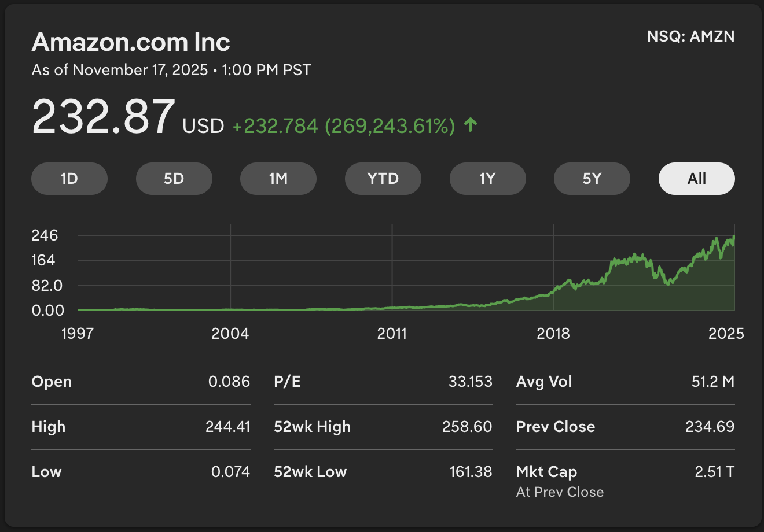The width and height of the screenshot is (764, 532).
Task: Show the 1M chart range
Action: (278, 179)
